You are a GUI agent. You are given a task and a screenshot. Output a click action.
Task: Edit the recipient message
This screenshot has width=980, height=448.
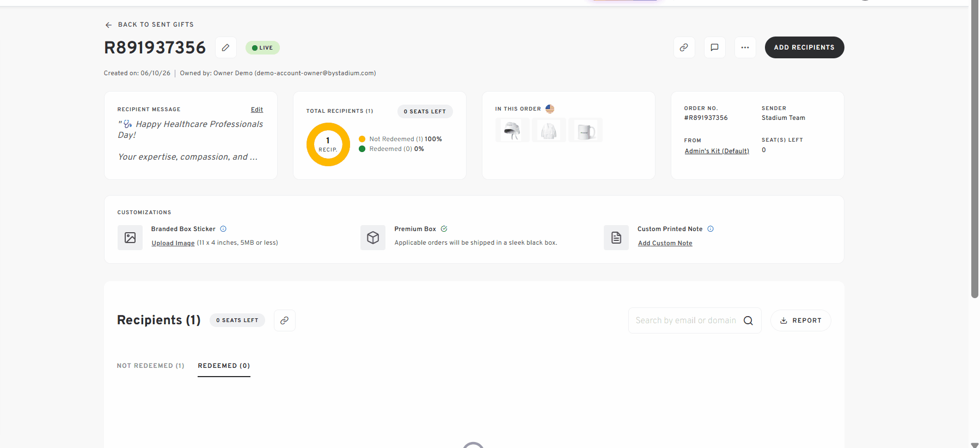[257, 110]
